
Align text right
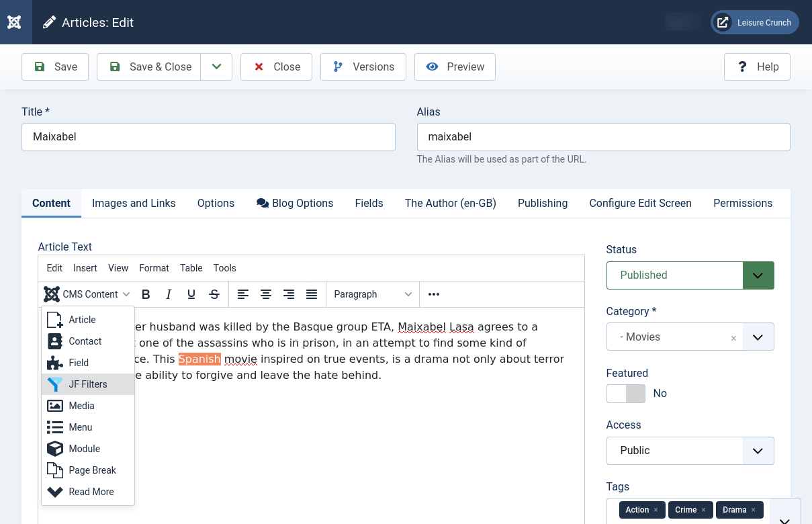(x=289, y=294)
